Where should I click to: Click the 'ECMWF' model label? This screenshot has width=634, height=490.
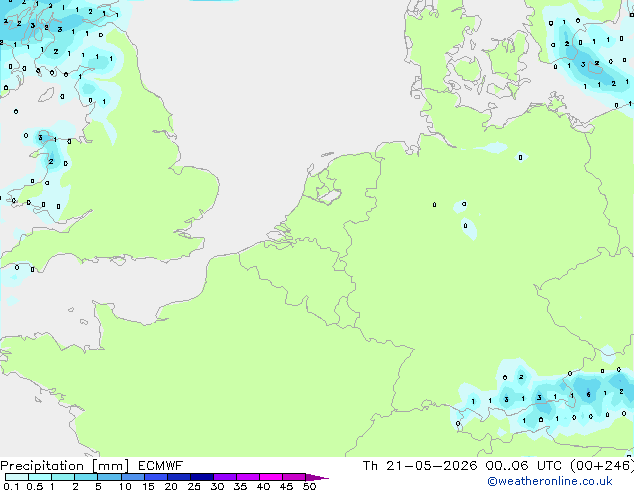pyautogui.click(x=161, y=466)
